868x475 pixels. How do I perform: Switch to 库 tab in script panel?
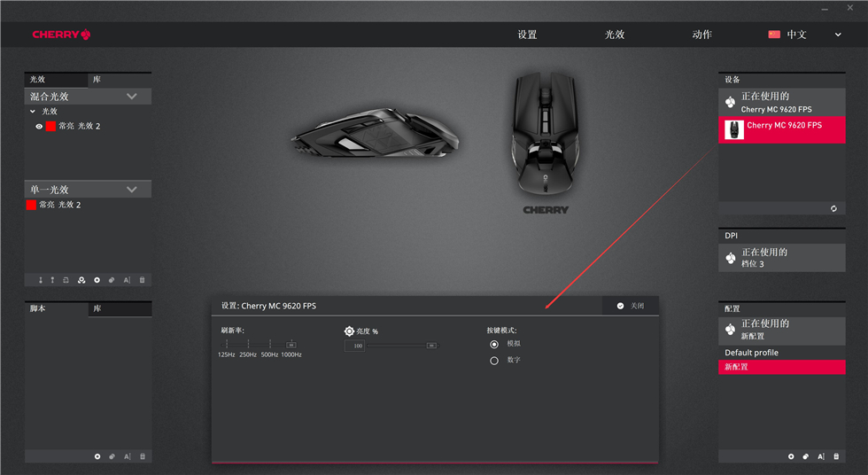120,309
